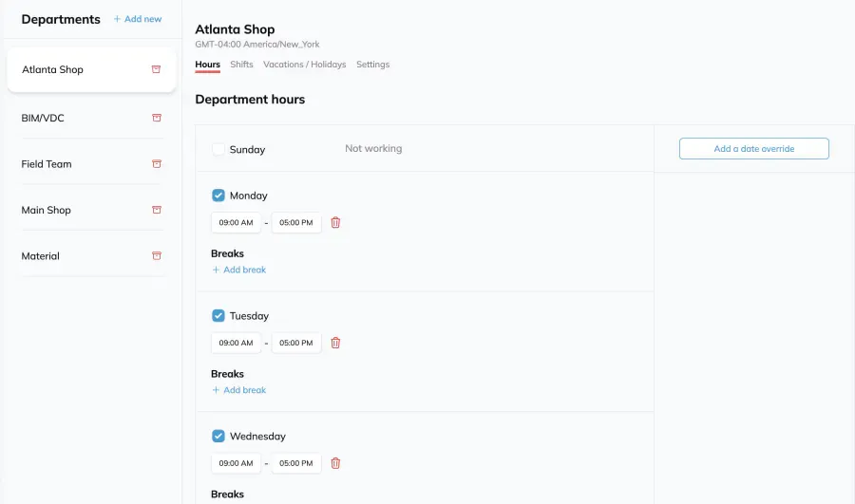The height and width of the screenshot is (504, 855).
Task: Click the Sunday 'Not working' text
Action: [373, 148]
